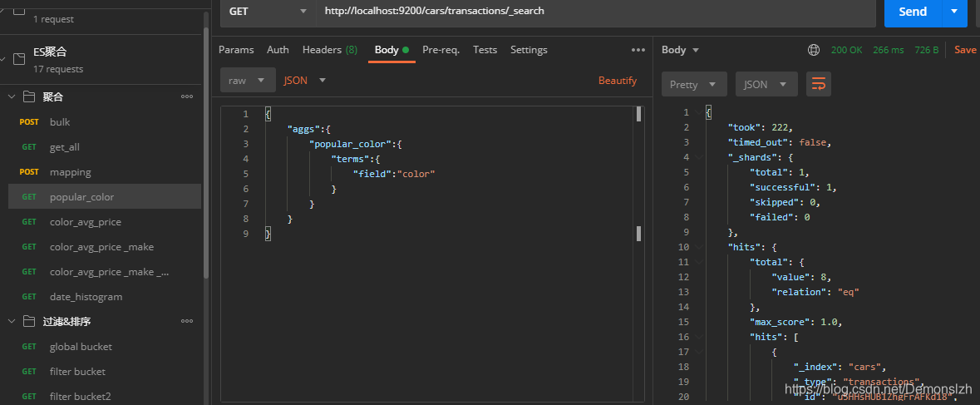
Task: Open the raw body type dropdown
Action: [x=249, y=81]
